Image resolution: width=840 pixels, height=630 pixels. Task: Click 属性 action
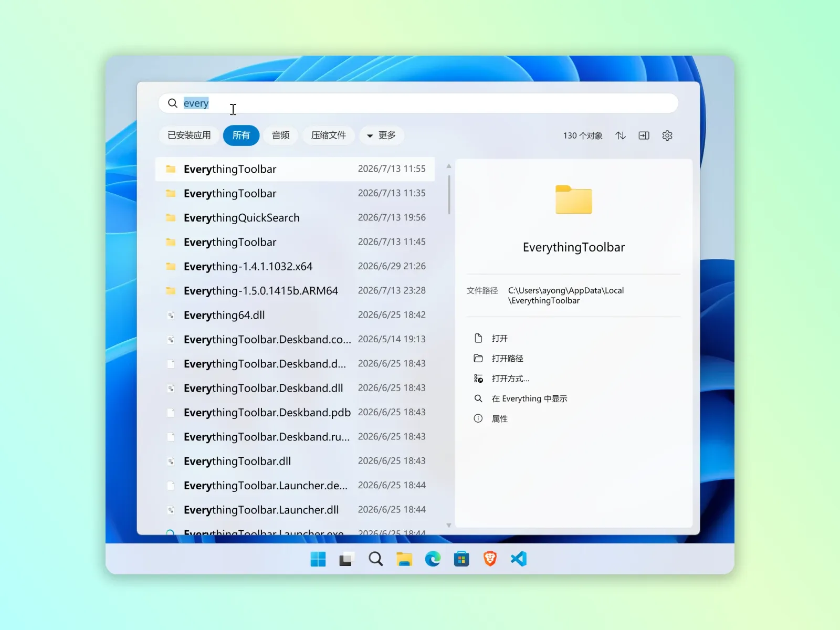[499, 418]
